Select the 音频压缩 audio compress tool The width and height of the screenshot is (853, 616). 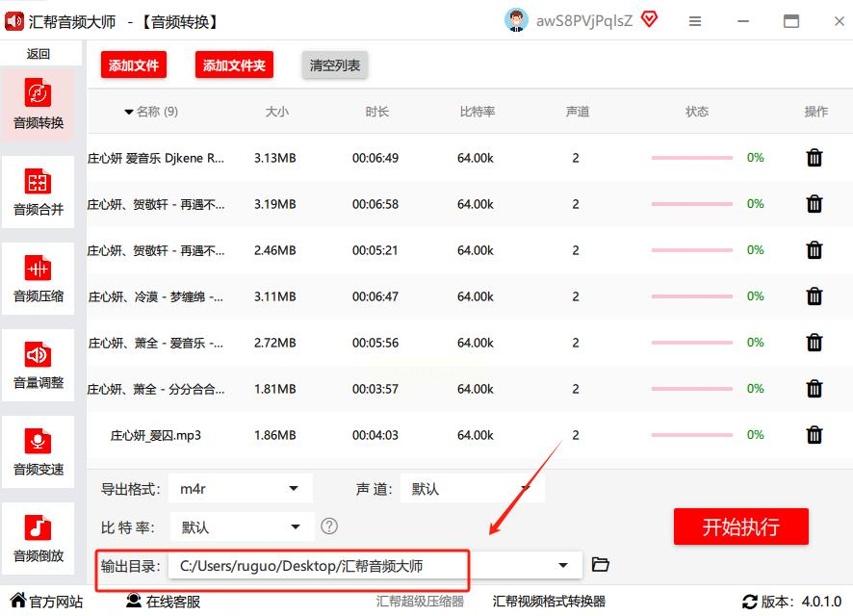39,278
